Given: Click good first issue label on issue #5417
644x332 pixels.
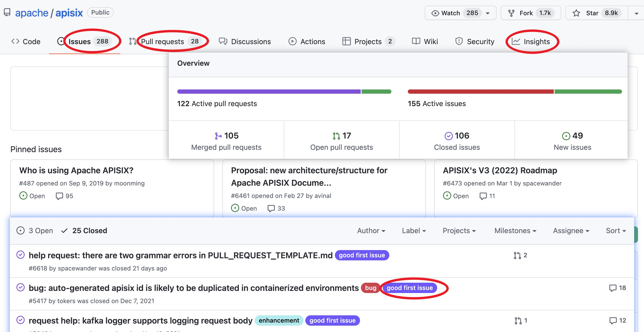Looking at the screenshot, I should tap(409, 288).
